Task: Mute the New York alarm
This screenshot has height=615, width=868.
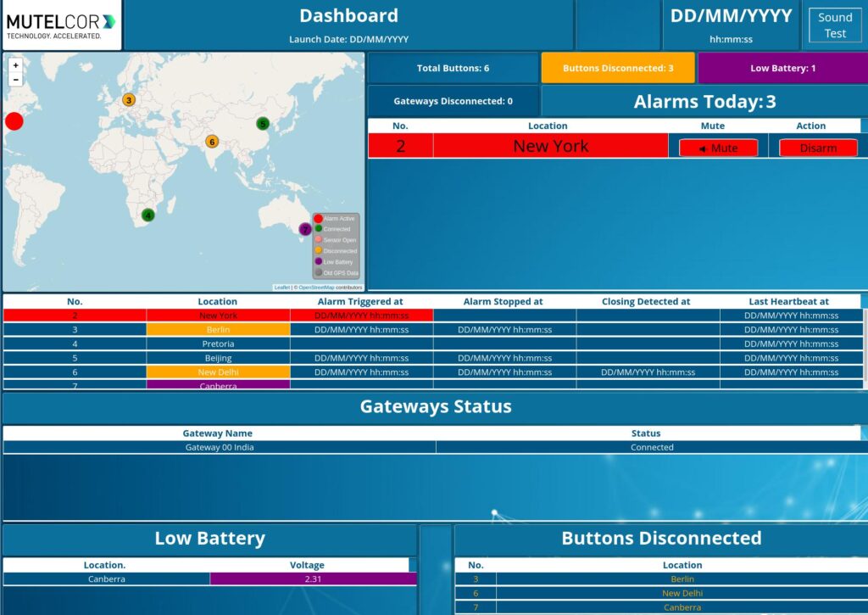Action: (x=718, y=148)
